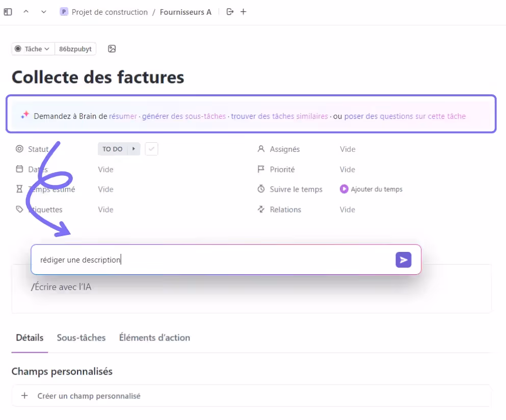Toggle the sidebar panel icon
The image size is (506, 420).
tap(8, 12)
